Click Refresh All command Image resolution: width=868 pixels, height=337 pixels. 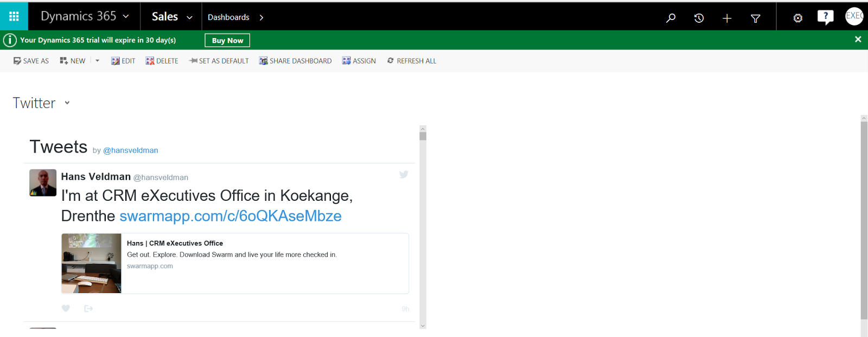tap(412, 61)
